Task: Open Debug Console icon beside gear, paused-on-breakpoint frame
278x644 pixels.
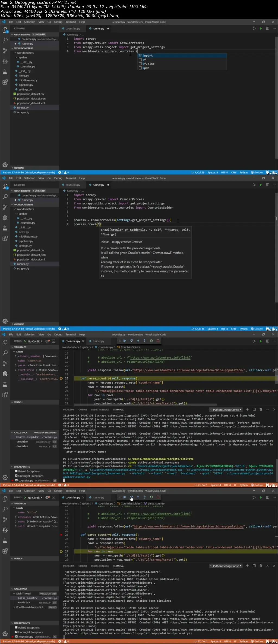Action: [x=53, y=341]
